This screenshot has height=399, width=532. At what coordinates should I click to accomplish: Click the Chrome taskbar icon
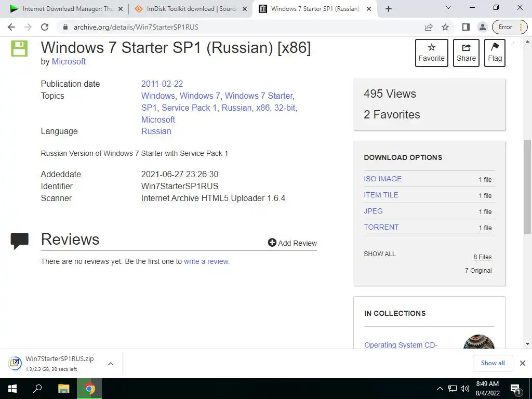click(89, 389)
